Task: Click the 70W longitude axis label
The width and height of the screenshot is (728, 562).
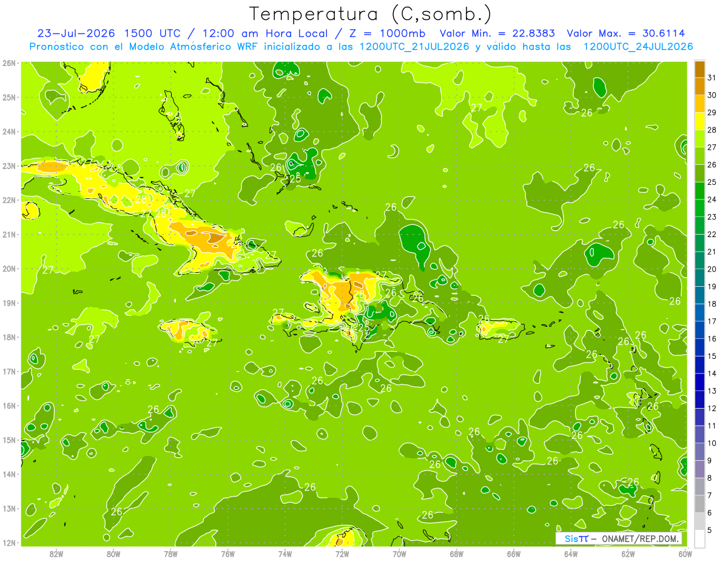Action: [x=399, y=553]
